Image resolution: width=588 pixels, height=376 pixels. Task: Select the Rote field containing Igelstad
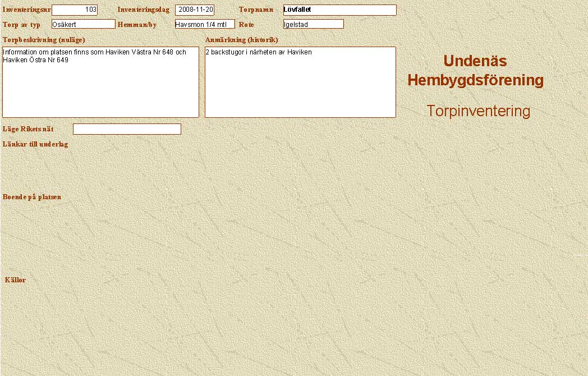click(313, 24)
